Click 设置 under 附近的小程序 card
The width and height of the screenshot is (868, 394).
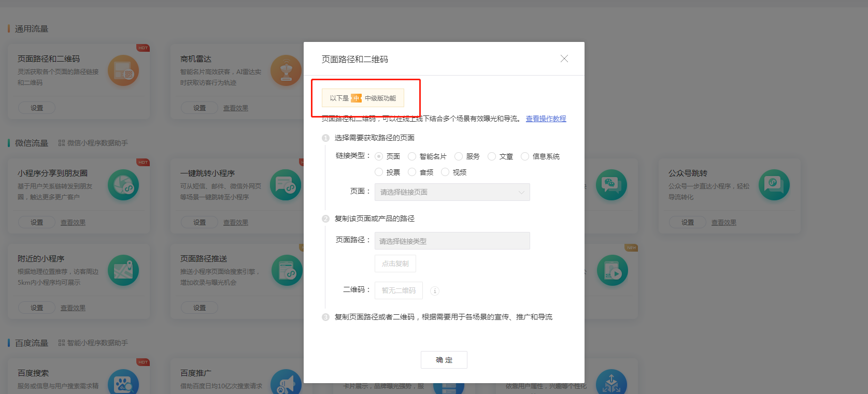(x=37, y=308)
